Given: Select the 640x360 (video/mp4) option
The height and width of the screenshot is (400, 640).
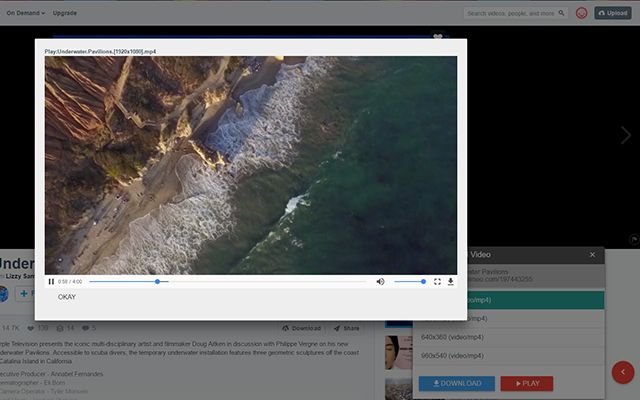Looking at the screenshot, I should pyautogui.click(x=509, y=337).
